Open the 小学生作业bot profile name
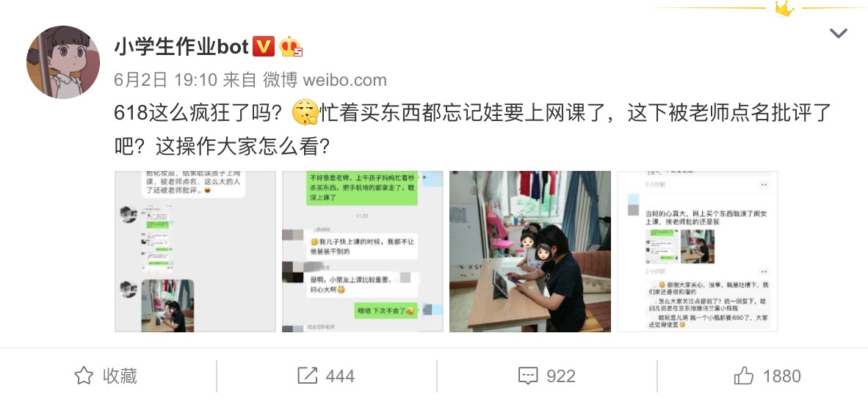Image resolution: width=868 pixels, height=402 pixels. click(181, 48)
